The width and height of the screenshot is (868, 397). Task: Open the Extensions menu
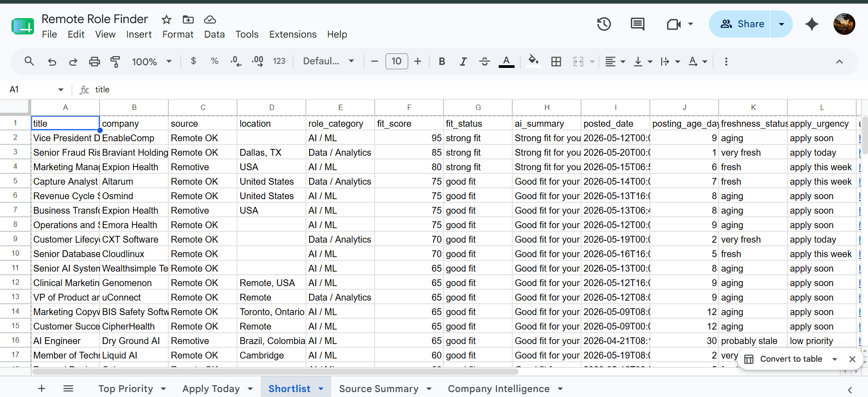point(293,34)
